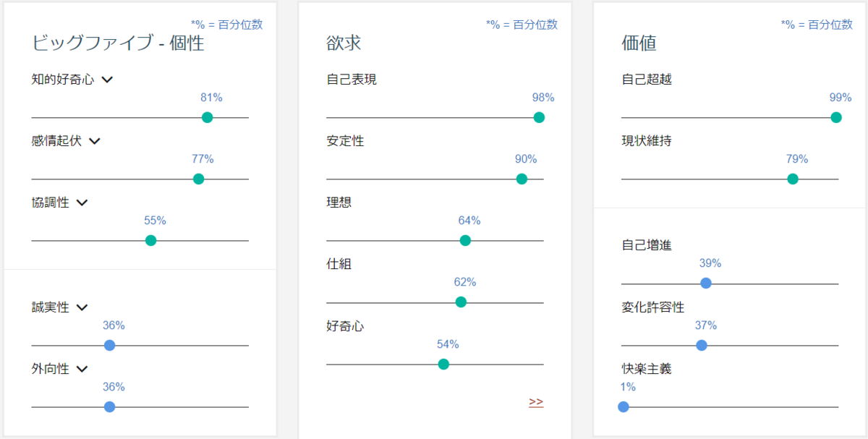The height and width of the screenshot is (439, 868).
Task: Expand the 誠実性 chevron
Action: coord(82,307)
